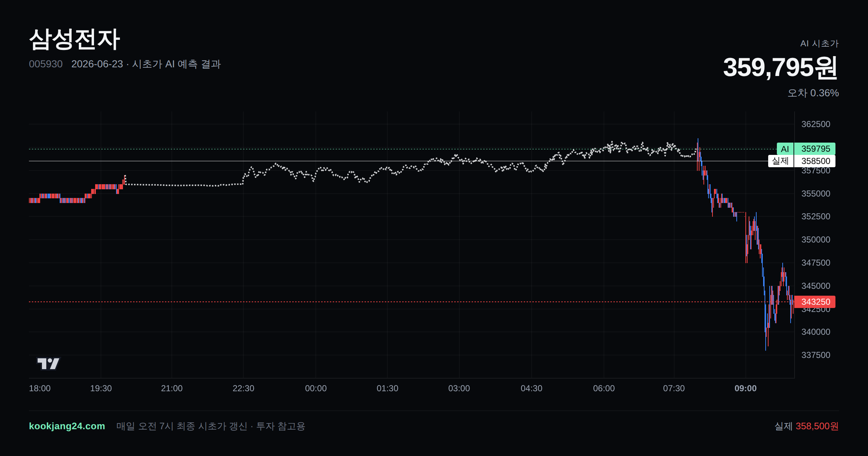Click the 06:00 time axis label
868x456 pixels.
coord(604,388)
